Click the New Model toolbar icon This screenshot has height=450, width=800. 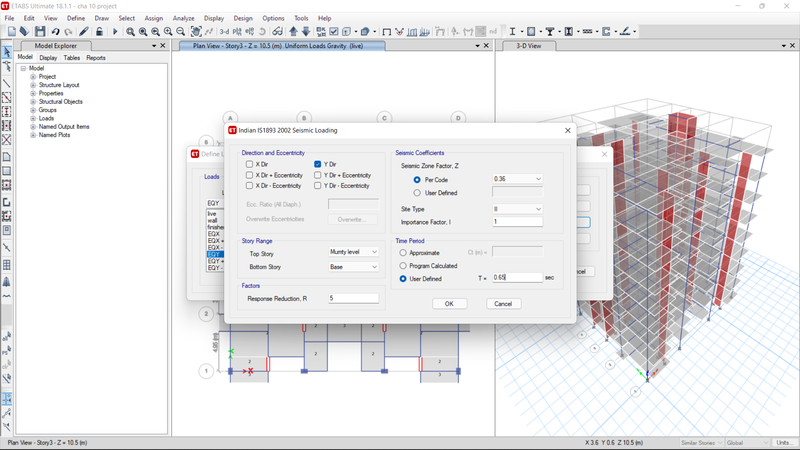point(12,32)
